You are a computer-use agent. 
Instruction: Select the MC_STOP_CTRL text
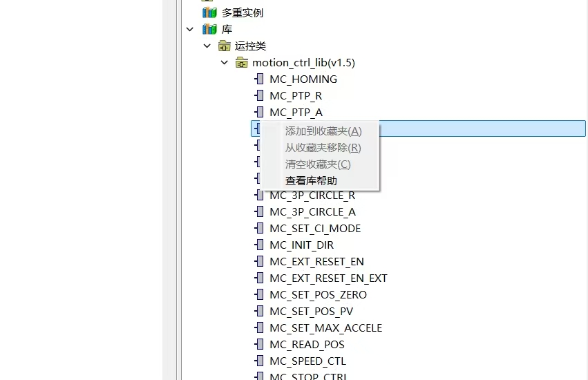(308, 376)
